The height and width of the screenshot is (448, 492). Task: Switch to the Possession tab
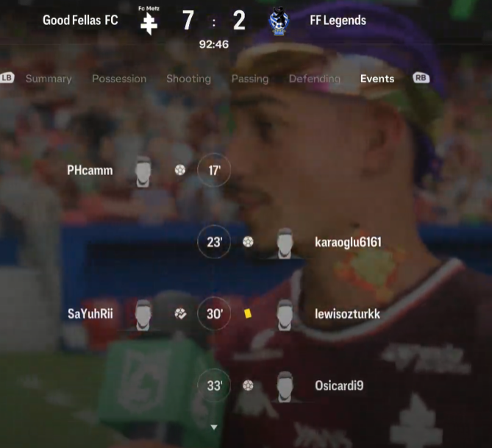point(119,79)
